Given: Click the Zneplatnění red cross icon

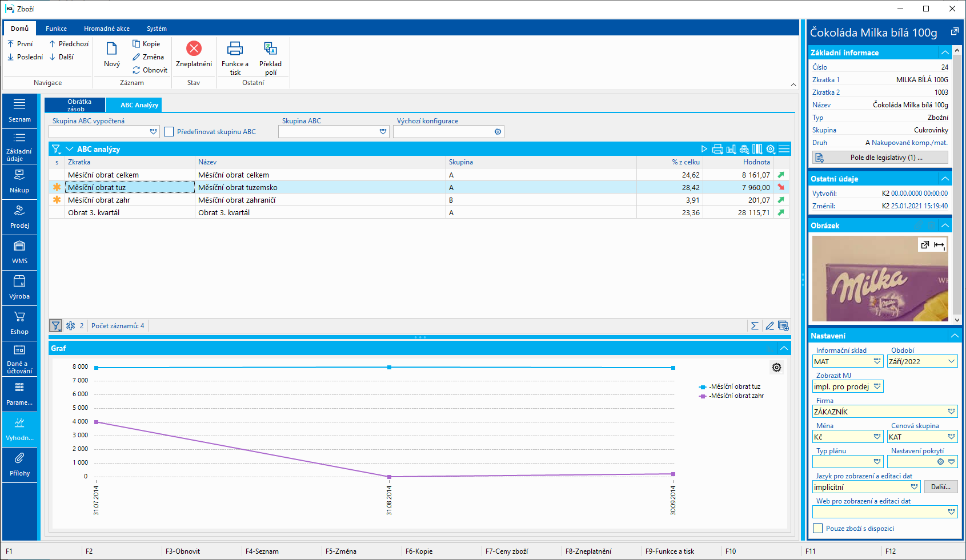Looking at the screenshot, I should tap(194, 49).
